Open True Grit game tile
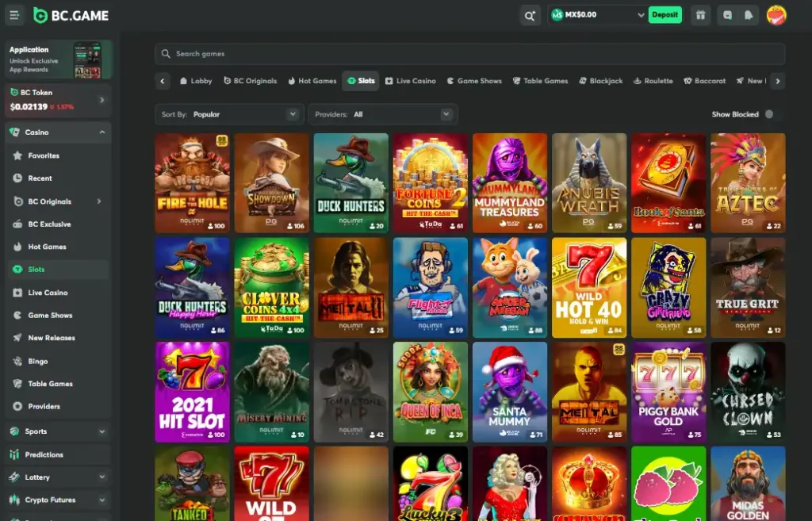 tap(748, 287)
